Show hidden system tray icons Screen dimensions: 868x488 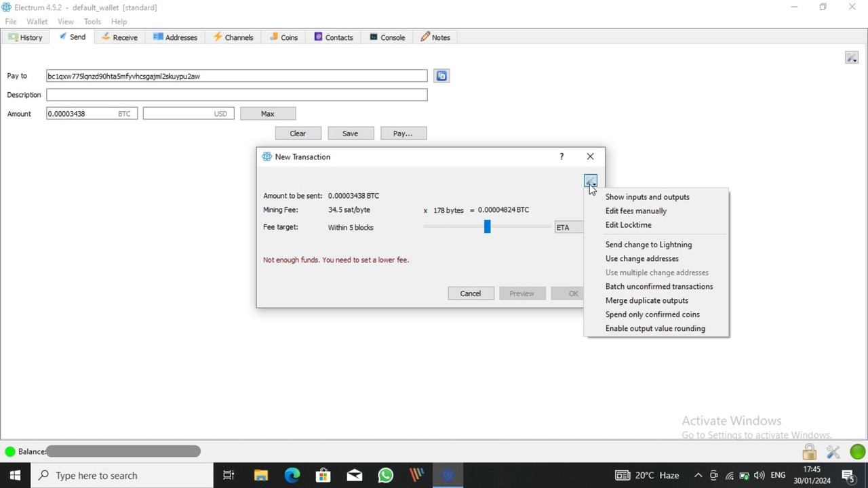698,475
